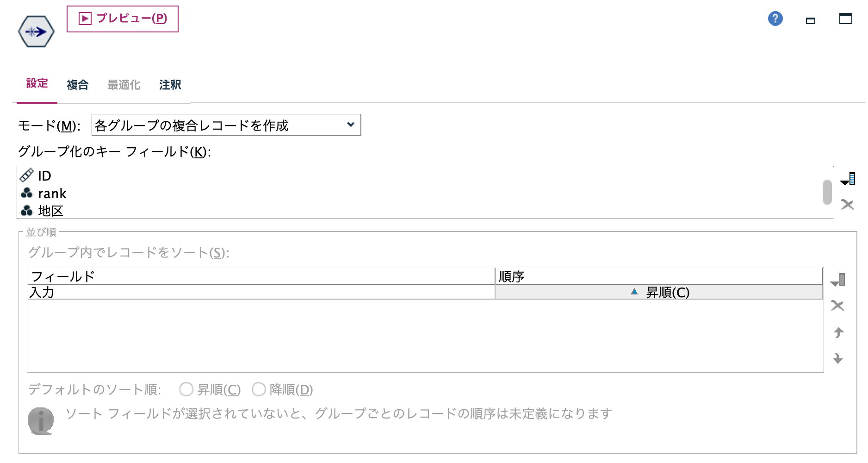Select the 昇順(C) default sort radio button
Image resolution: width=868 pixels, height=463 pixels.
[x=186, y=390]
